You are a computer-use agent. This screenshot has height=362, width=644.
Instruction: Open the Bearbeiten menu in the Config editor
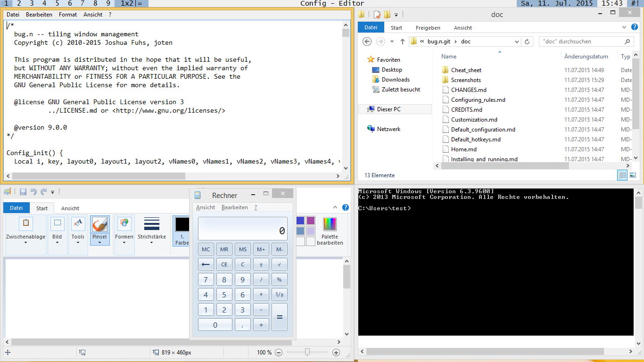click(x=39, y=14)
